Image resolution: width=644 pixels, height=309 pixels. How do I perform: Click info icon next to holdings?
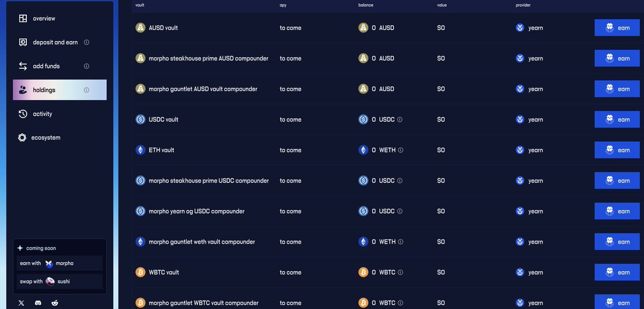tap(86, 90)
